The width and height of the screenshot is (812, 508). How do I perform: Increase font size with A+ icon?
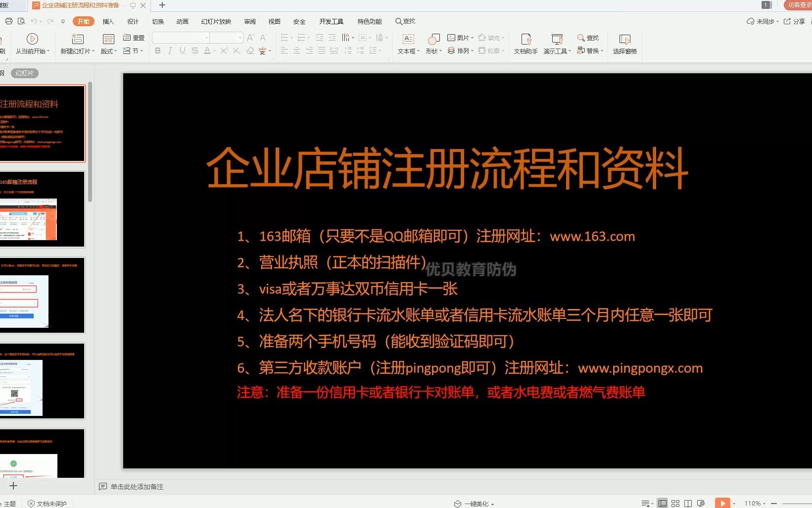[x=250, y=38]
